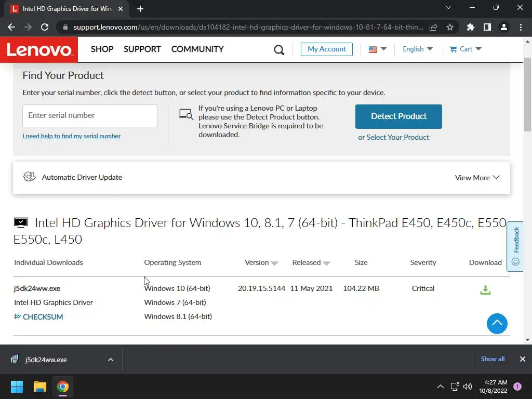The width and height of the screenshot is (532, 399).
Task: Click the network icon in system tray
Action: tap(455, 387)
